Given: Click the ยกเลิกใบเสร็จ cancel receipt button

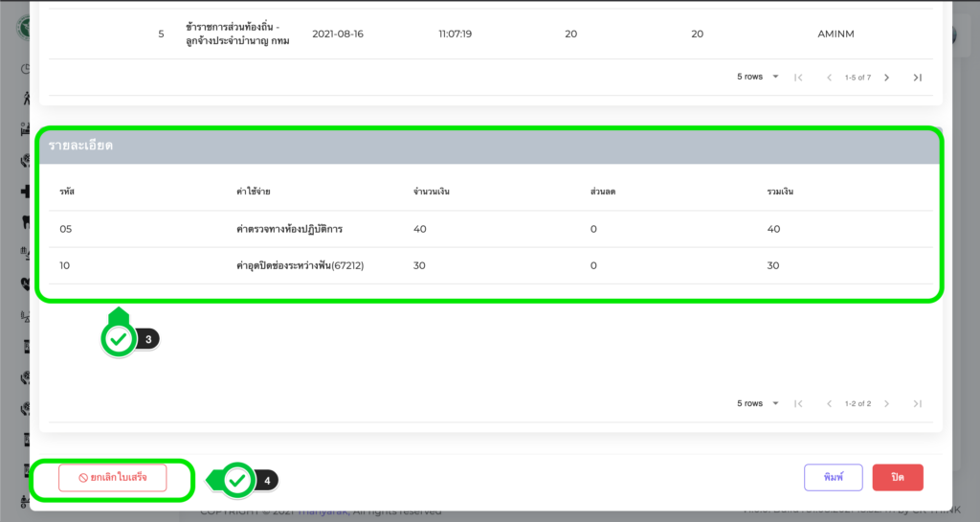Looking at the screenshot, I should 113,477.
